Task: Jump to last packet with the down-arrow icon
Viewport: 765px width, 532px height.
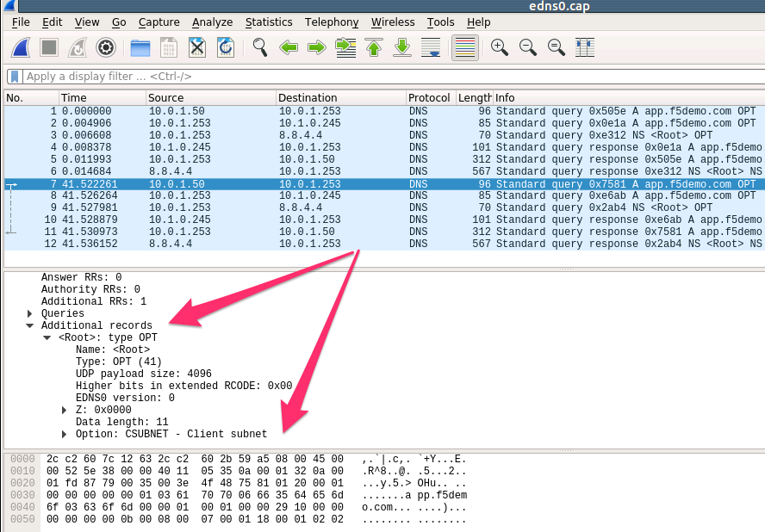Action: [x=401, y=47]
